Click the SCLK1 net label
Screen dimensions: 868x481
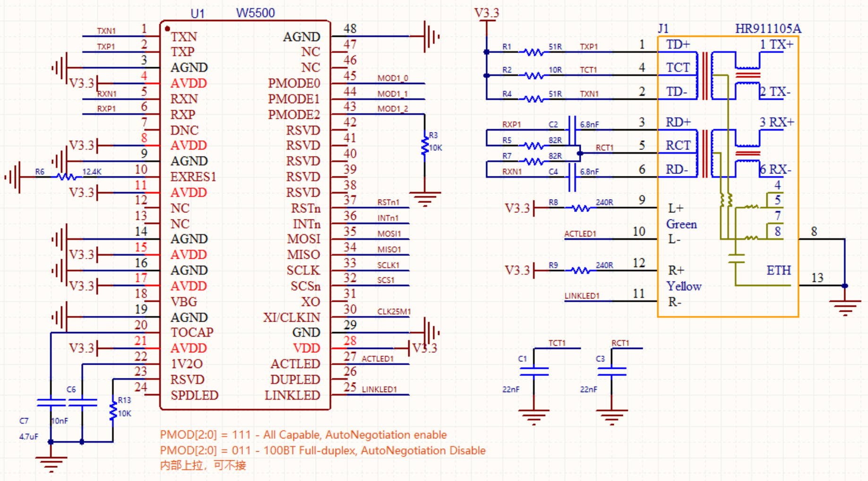[x=388, y=265]
